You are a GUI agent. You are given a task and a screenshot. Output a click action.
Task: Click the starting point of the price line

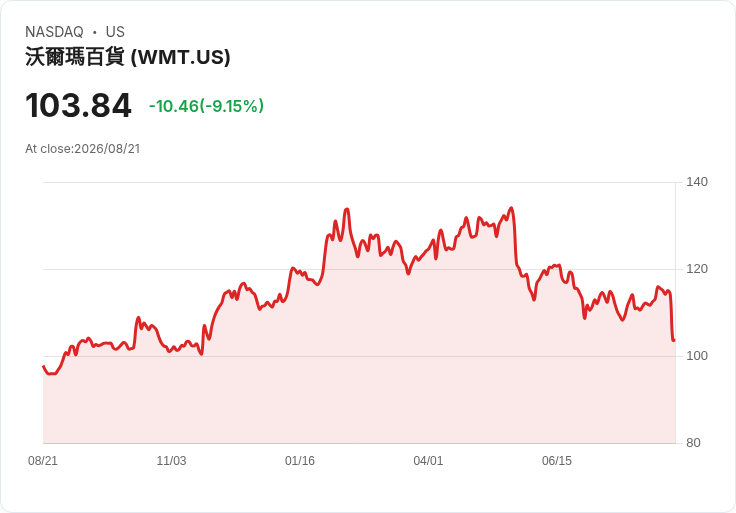tap(43, 366)
